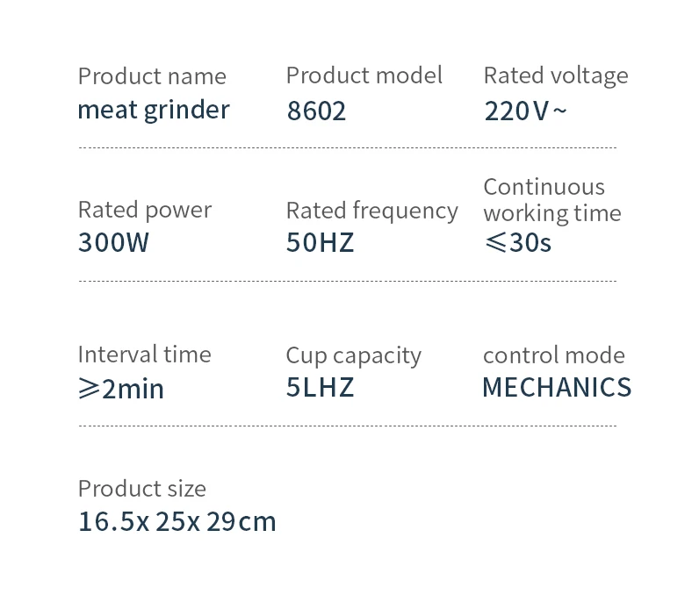Select the 220V~ voltage value

coord(525,111)
